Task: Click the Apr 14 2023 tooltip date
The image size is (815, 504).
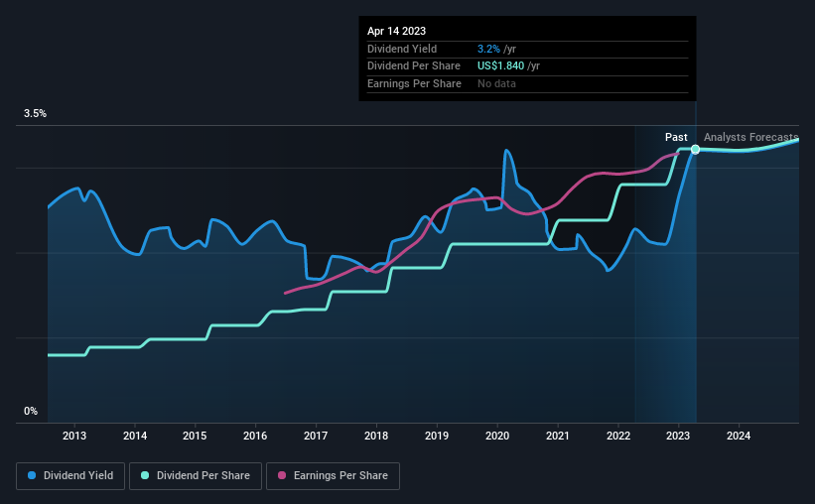Action: point(397,31)
